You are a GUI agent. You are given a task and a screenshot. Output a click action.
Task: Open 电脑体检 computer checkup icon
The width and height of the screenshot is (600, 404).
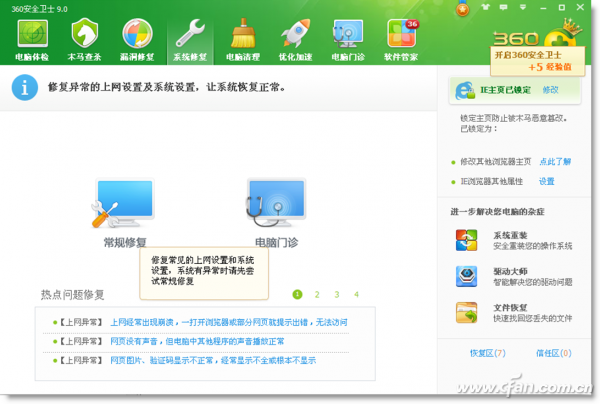click(32, 34)
